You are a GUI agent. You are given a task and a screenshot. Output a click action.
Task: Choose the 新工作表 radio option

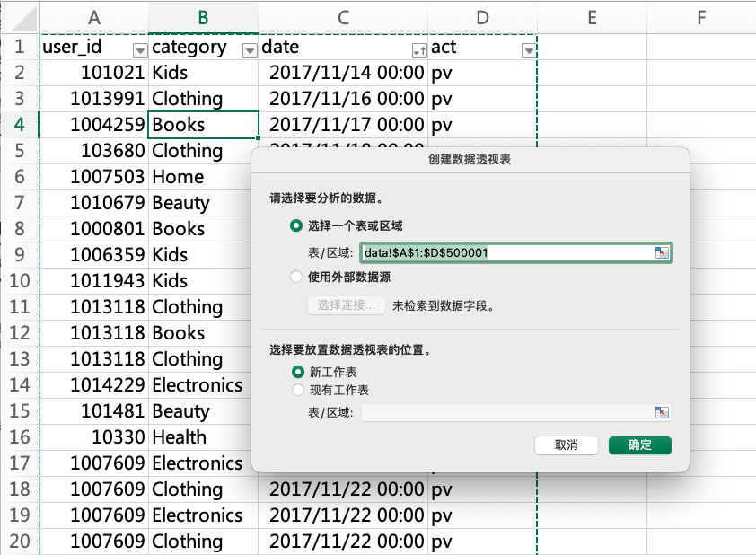coord(297,372)
